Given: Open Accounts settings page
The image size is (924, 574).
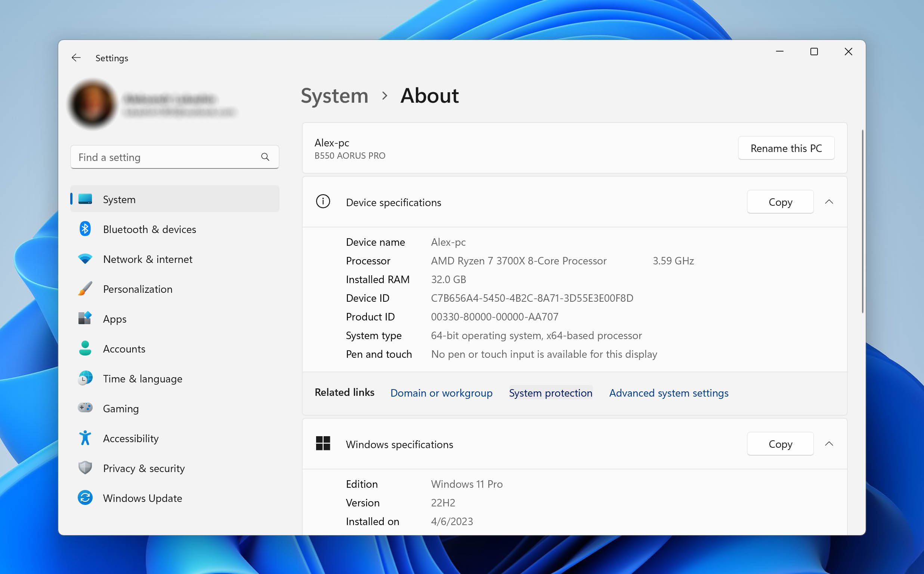Looking at the screenshot, I should 175,348.
